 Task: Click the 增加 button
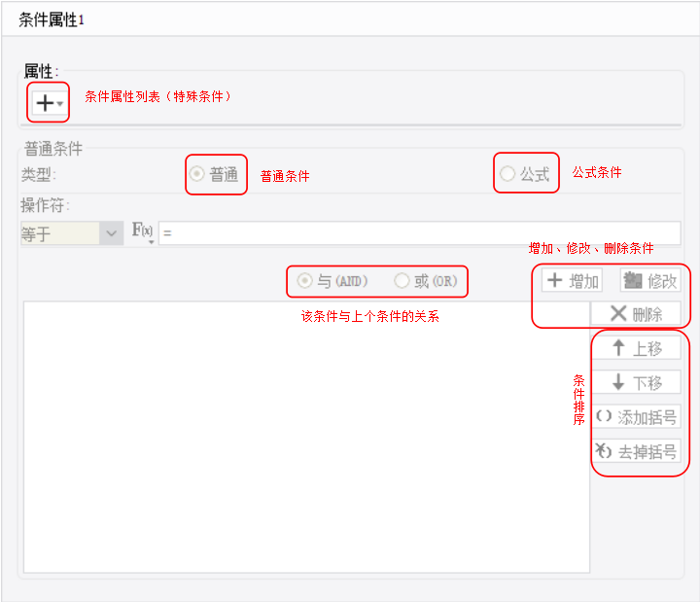click(573, 280)
